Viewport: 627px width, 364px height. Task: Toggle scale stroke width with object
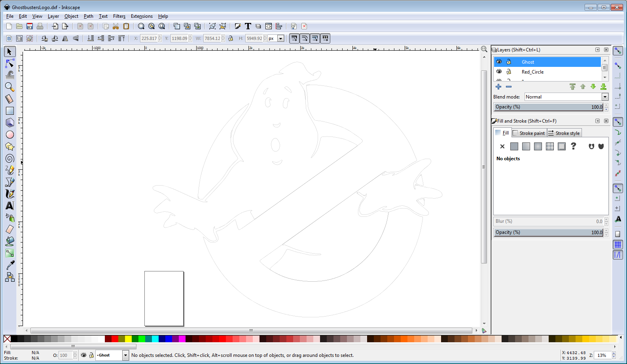294,38
